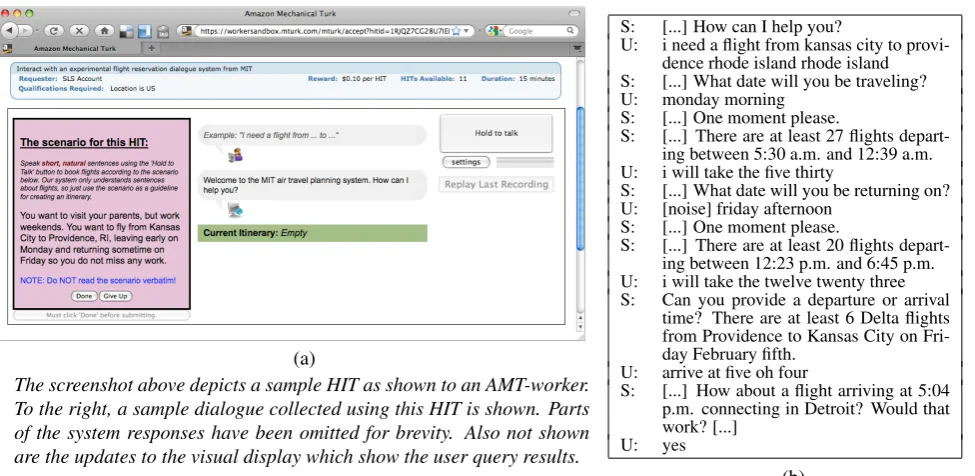Open address bar history dropdown arrow
This screenshot has height=476, width=975.
click(x=466, y=30)
